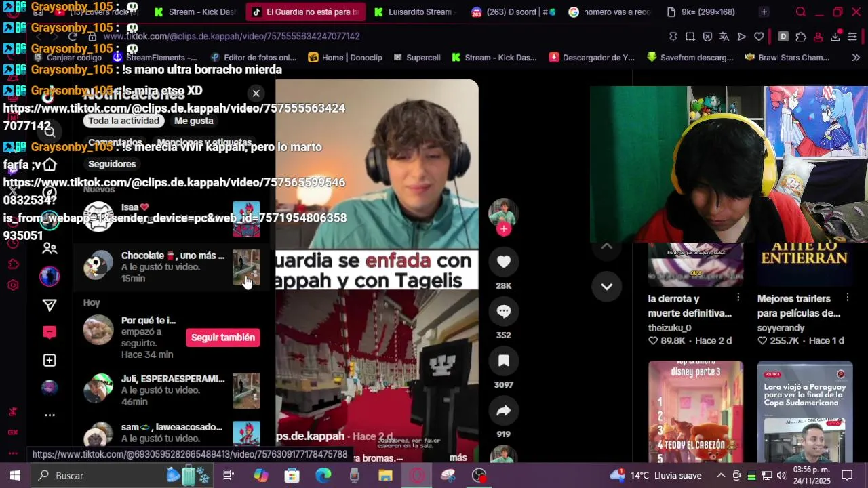Show hidden system tray icons
Viewport: 868px width, 488px height.
[x=721, y=475]
